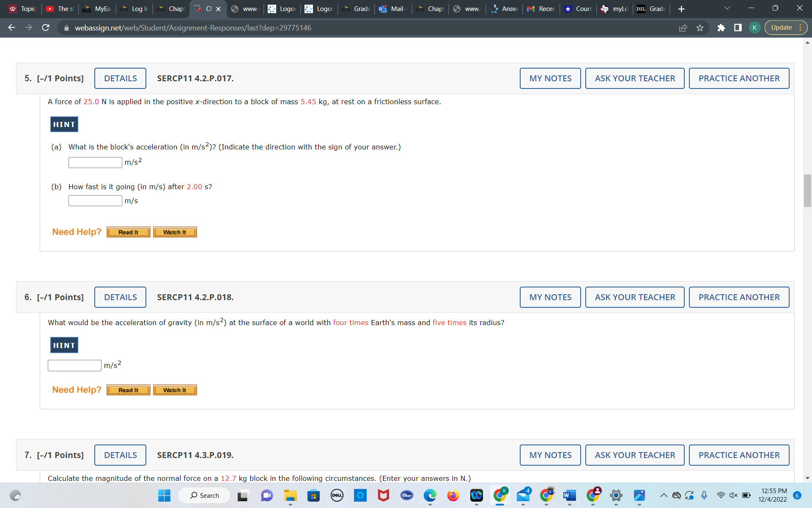The image size is (812, 508).
Task: Click the share page icon in address bar
Action: [x=683, y=28]
